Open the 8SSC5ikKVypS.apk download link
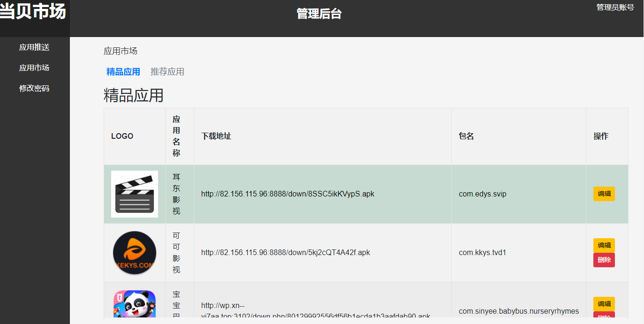Image resolution: width=644 pixels, height=324 pixels. pyautogui.click(x=288, y=194)
